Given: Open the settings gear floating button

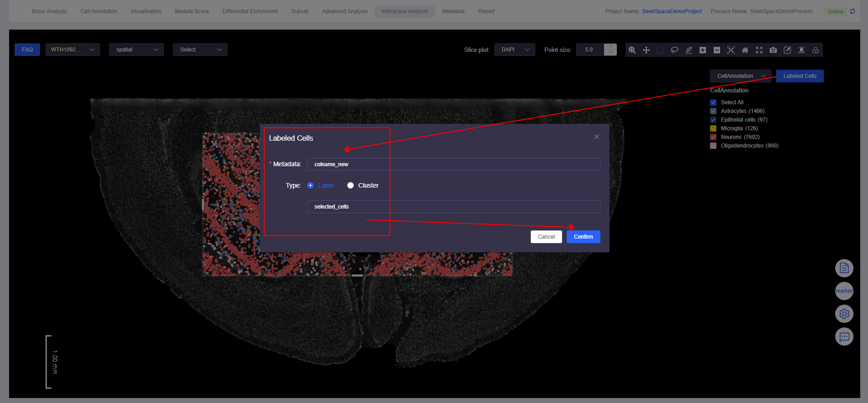Looking at the screenshot, I should coord(844,314).
